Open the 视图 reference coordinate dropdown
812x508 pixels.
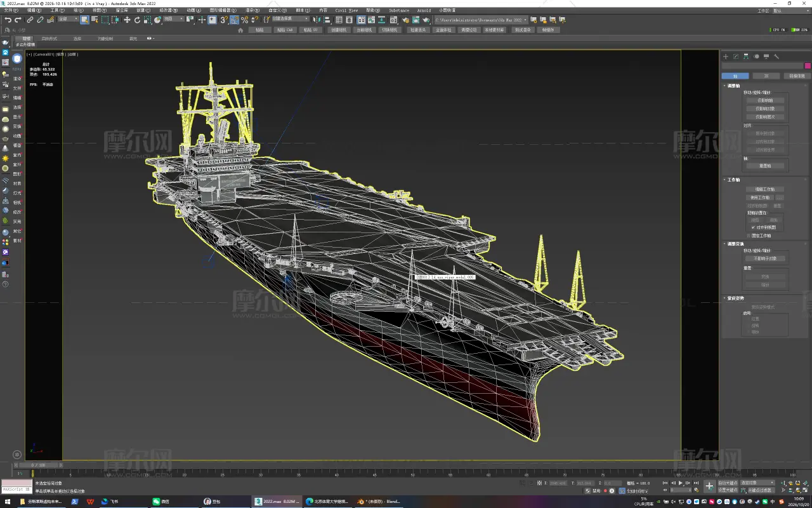point(173,19)
